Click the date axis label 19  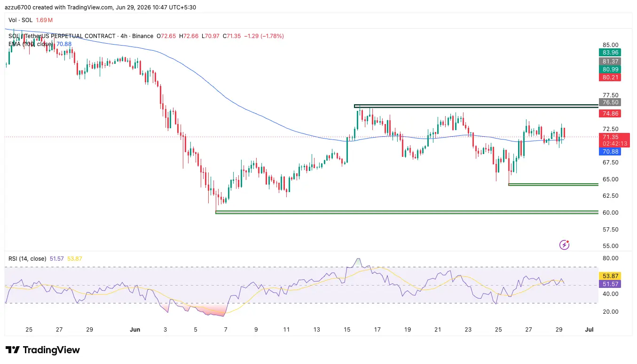pyautogui.click(x=407, y=330)
